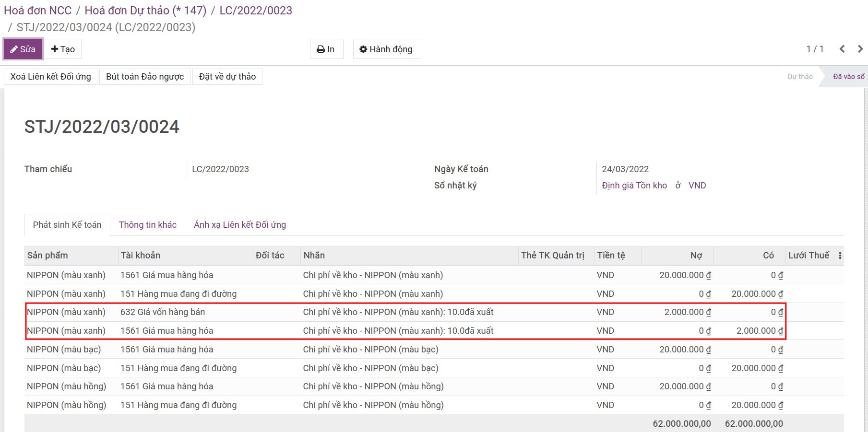Image resolution: width=868 pixels, height=432 pixels.
Task: Select Dự thảo status stage
Action: [x=800, y=77]
